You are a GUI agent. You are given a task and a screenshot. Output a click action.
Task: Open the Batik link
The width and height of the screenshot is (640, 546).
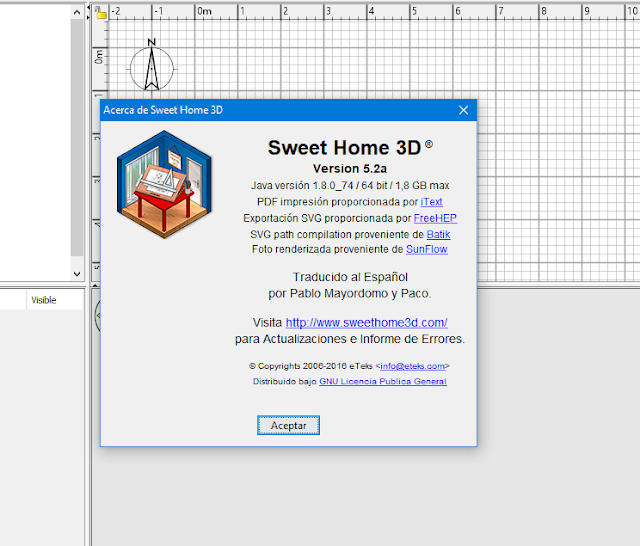click(x=438, y=235)
